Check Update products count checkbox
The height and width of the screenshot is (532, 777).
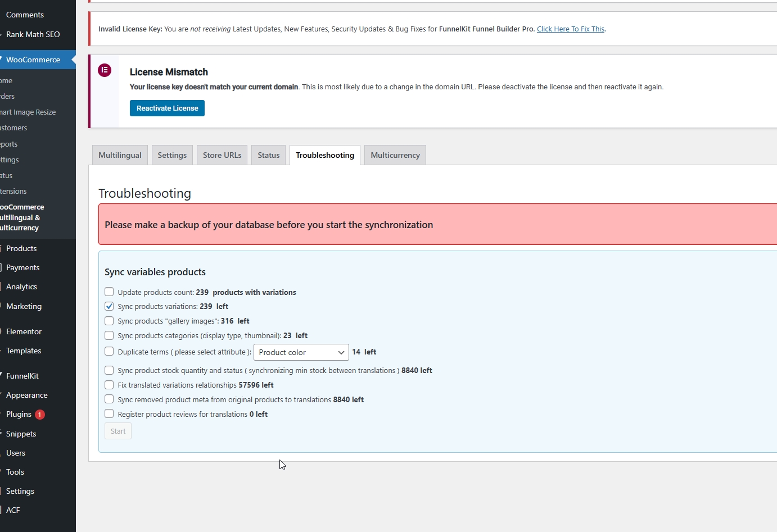point(109,292)
